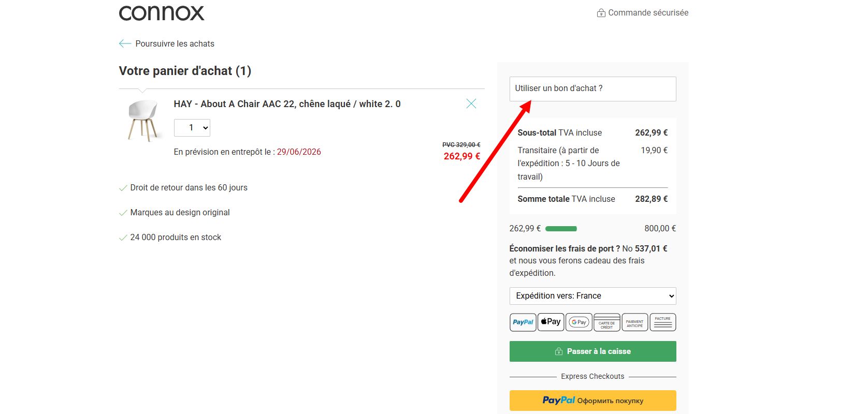Follow the Poursuivre les achats link
The height and width of the screenshot is (414, 868).
click(175, 44)
